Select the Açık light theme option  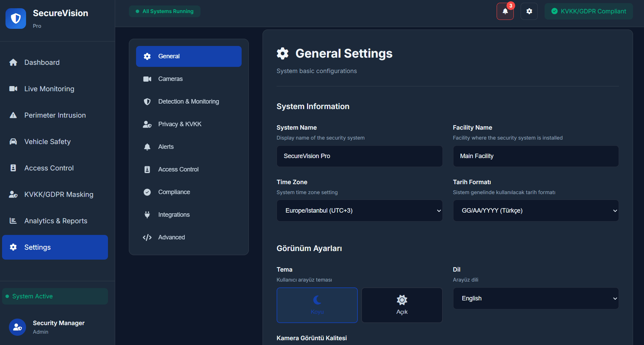click(x=402, y=305)
